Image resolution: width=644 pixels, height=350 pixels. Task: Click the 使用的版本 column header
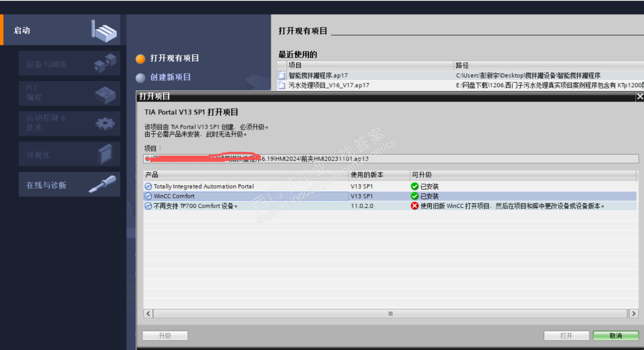(x=379, y=175)
